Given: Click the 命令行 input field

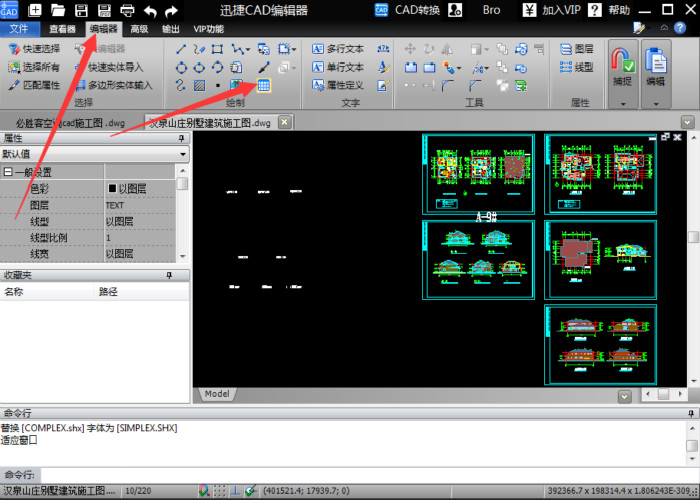Looking at the screenshot, I should [368, 475].
